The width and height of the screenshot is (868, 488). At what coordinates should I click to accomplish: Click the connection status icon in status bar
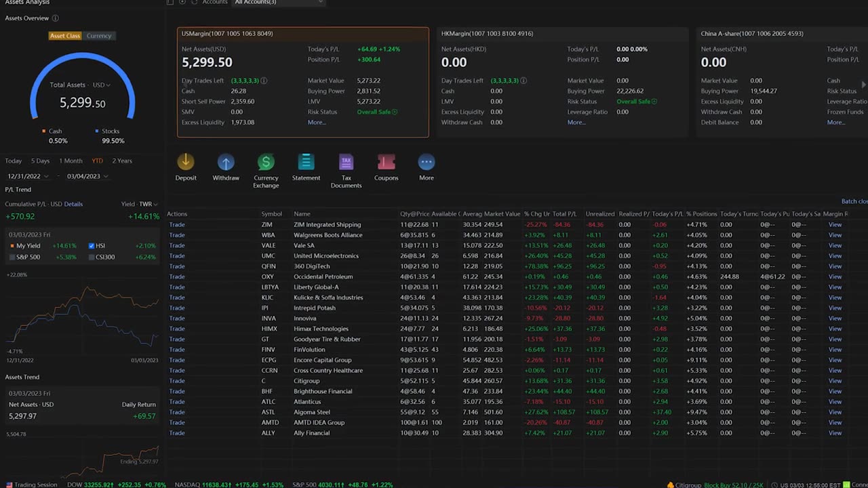coord(845,485)
